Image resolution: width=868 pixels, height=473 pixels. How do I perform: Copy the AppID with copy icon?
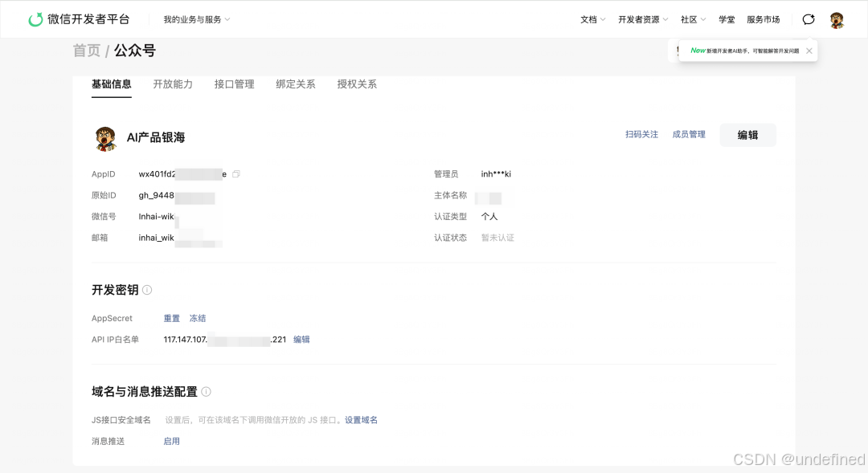pos(236,174)
